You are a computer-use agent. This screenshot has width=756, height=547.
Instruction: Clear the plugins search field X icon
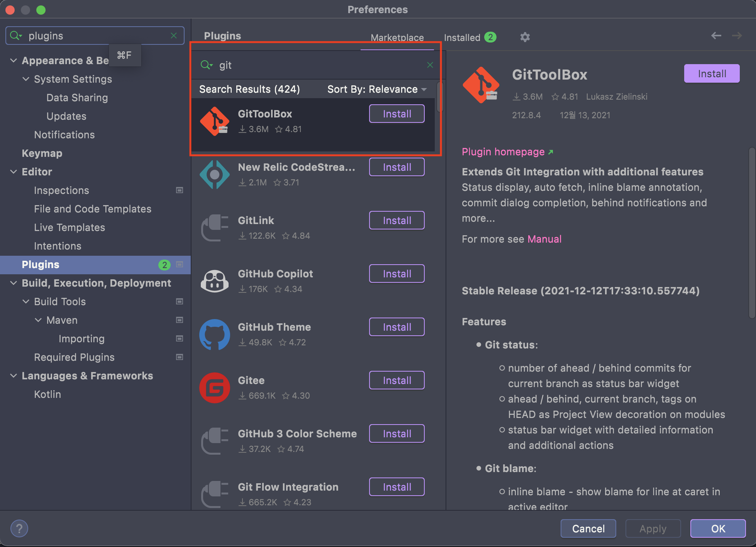point(174,36)
